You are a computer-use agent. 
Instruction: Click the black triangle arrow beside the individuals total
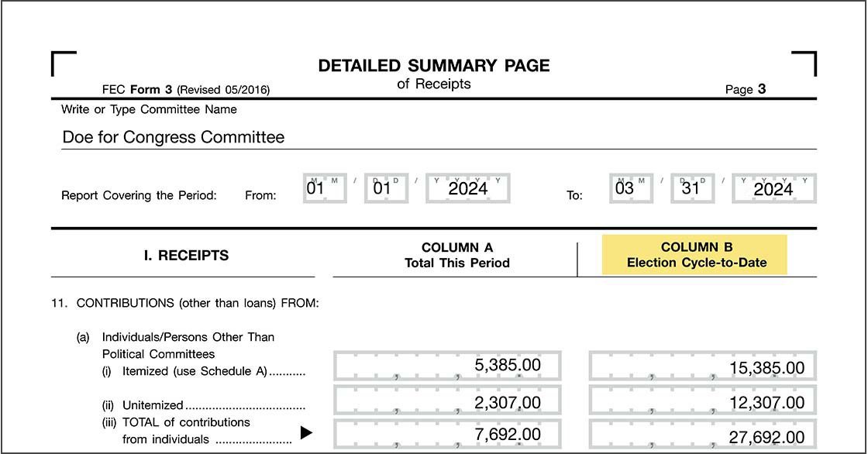pyautogui.click(x=306, y=433)
